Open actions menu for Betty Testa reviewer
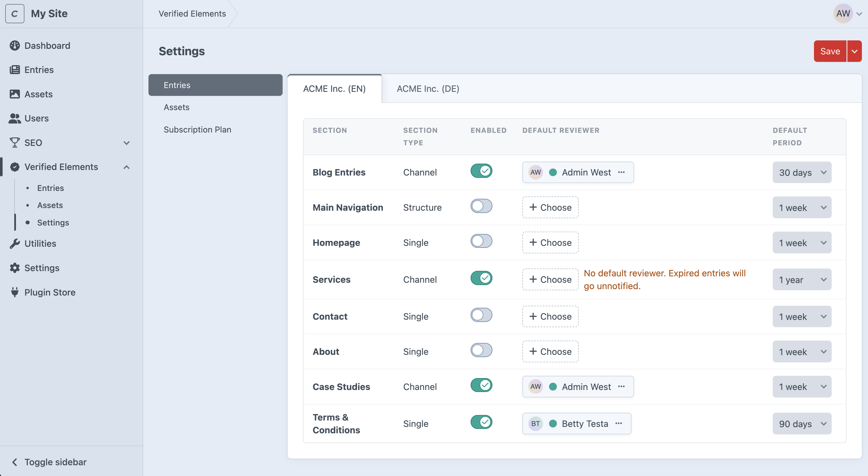 click(619, 423)
